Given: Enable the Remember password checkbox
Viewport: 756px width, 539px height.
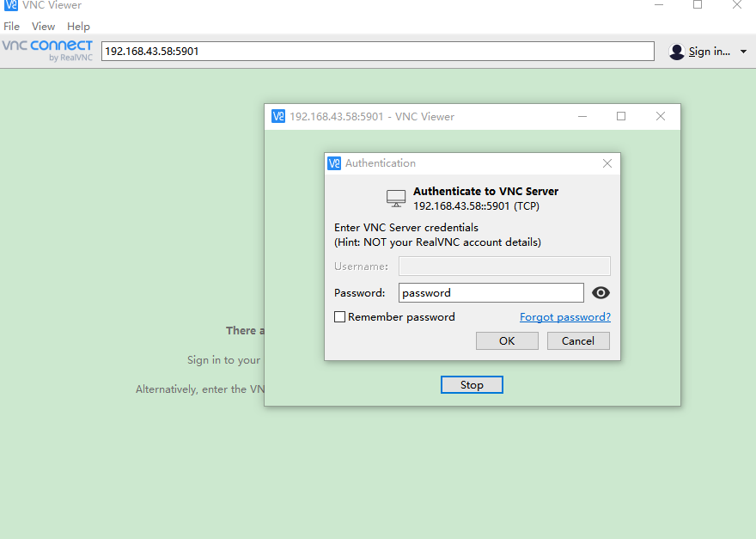Looking at the screenshot, I should [x=339, y=317].
